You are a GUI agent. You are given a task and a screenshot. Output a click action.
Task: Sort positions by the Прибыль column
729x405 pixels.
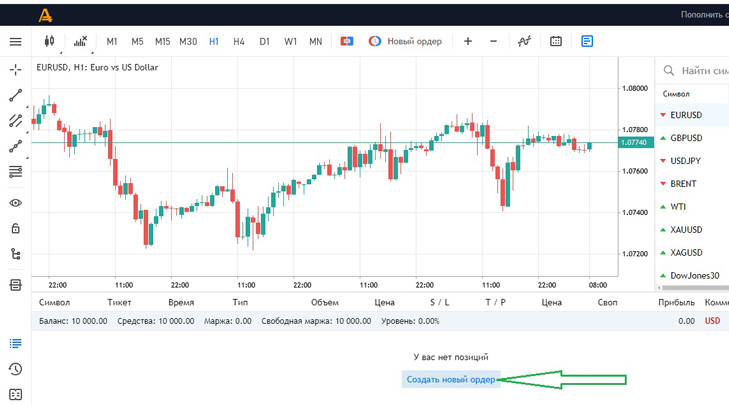(x=676, y=302)
